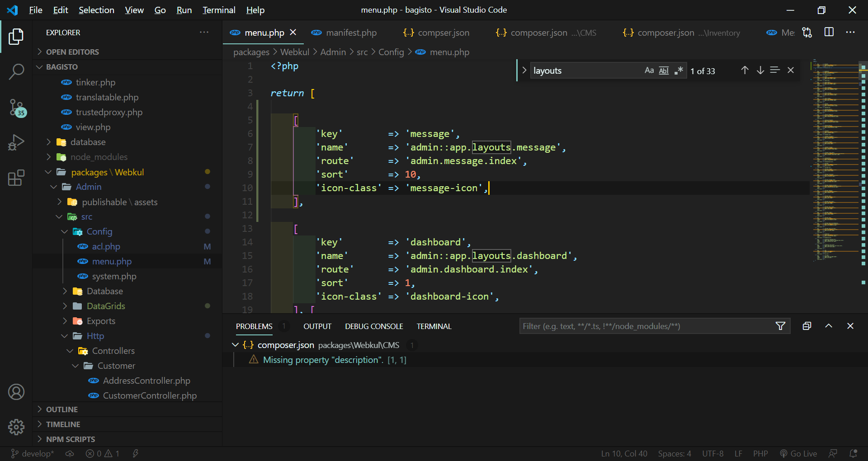This screenshot has width=868, height=461.
Task: Collapse composer.json problems group
Action: (235, 345)
